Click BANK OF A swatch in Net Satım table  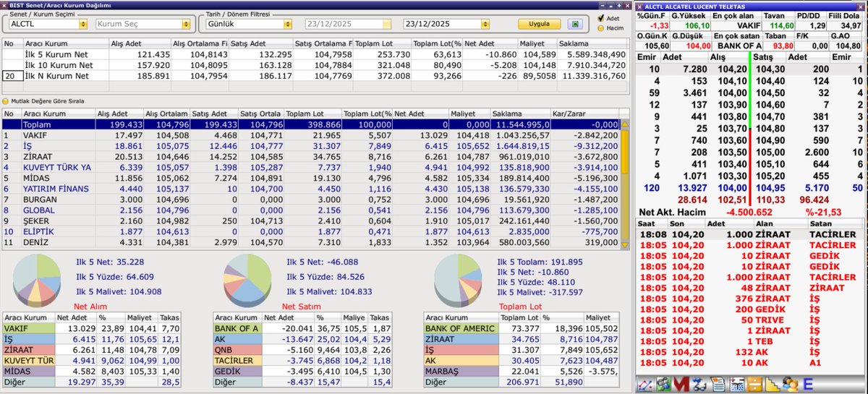pos(238,328)
